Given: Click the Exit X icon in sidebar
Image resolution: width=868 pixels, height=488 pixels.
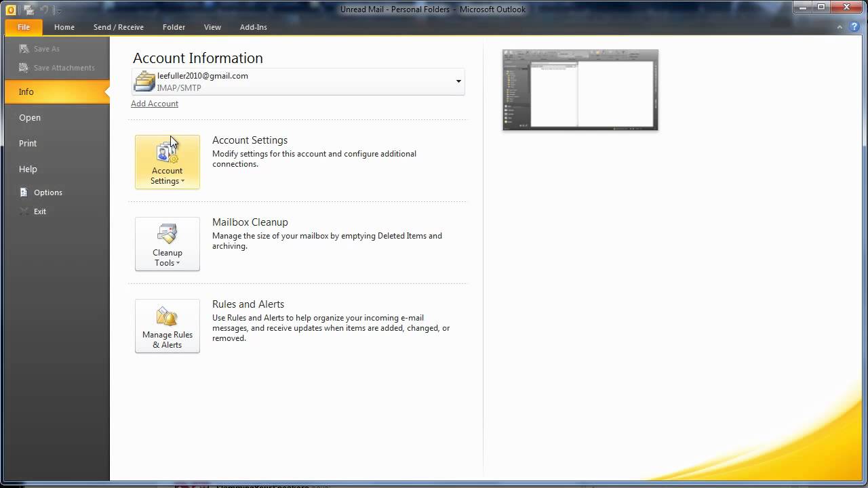Looking at the screenshot, I should click(24, 211).
